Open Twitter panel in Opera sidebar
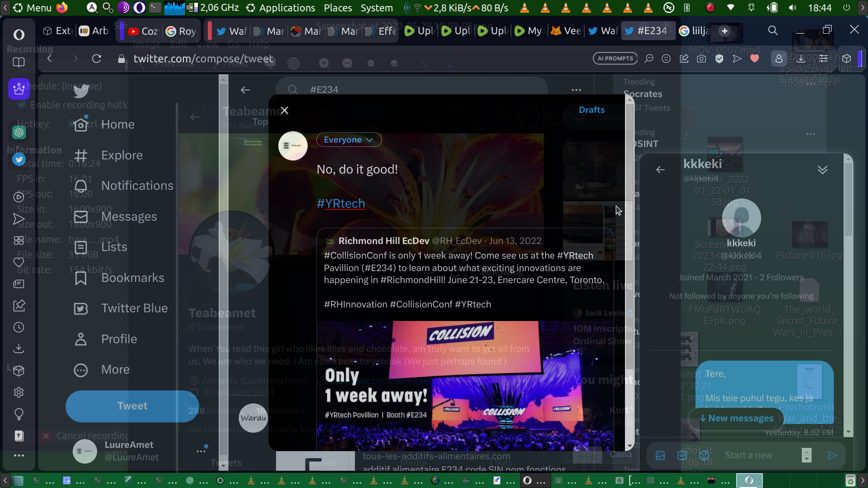868x488 pixels. pyautogui.click(x=19, y=159)
